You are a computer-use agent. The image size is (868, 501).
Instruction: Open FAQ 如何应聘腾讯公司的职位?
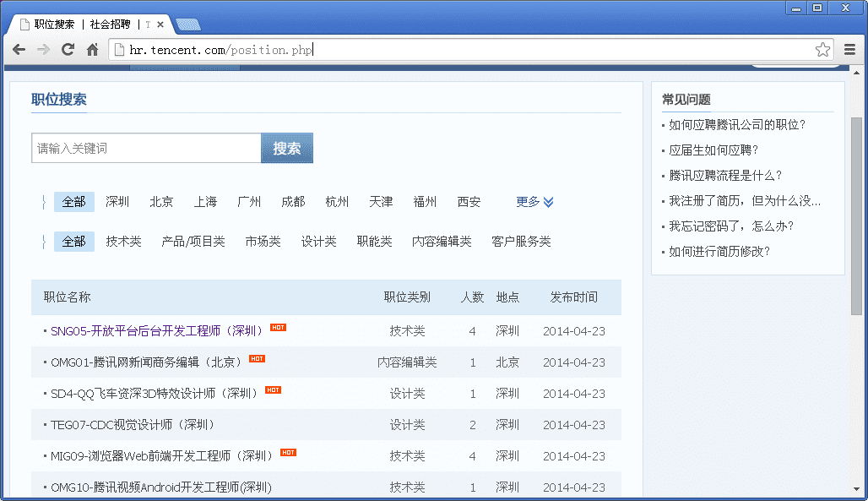tap(737, 125)
